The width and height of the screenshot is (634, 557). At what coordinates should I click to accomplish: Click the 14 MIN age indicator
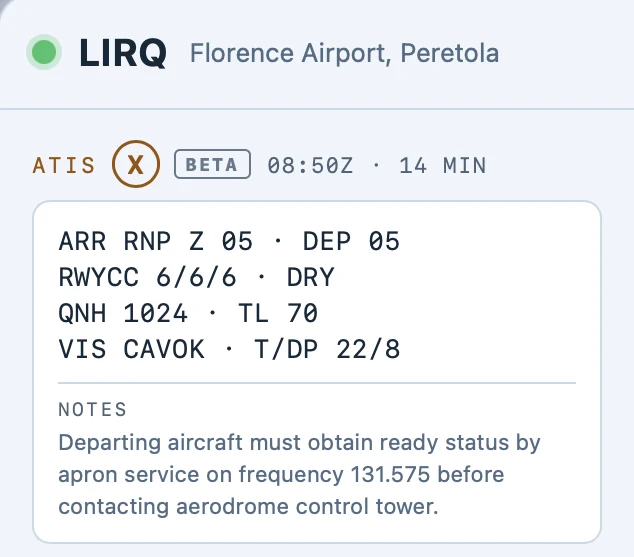[x=442, y=166]
